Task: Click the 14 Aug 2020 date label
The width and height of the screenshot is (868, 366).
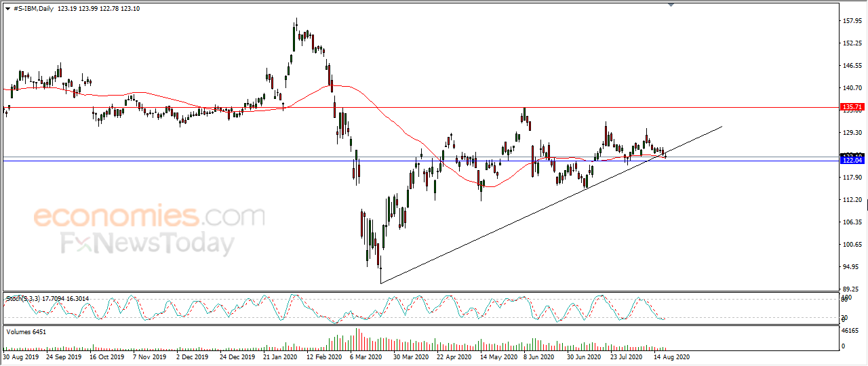Action: point(672,357)
